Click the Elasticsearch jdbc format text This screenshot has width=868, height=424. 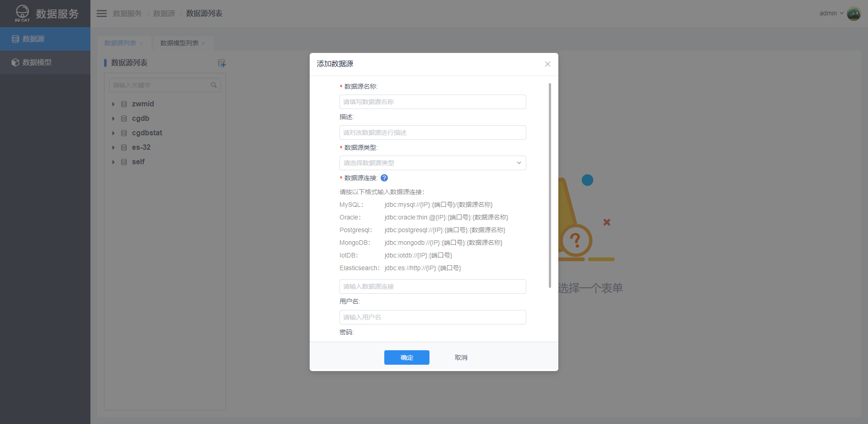[423, 268]
